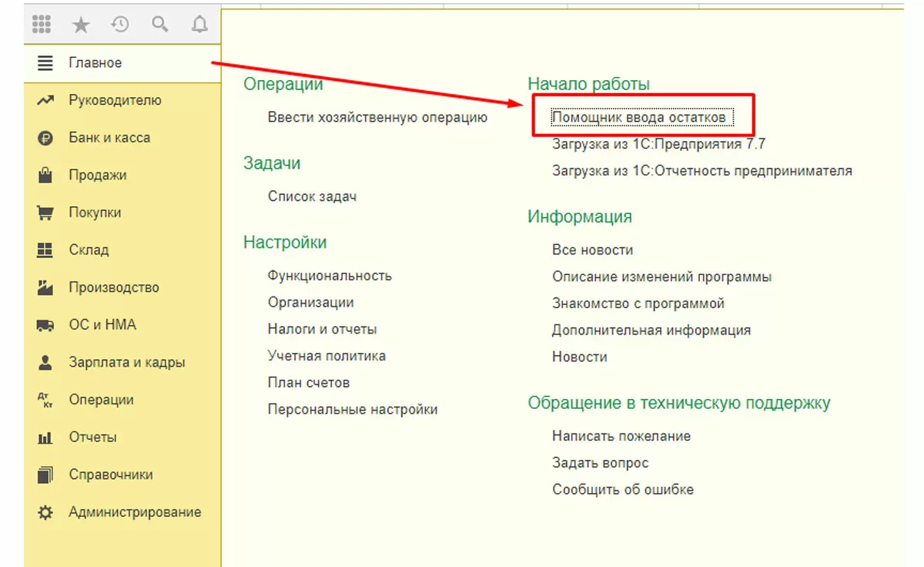Screen dimensions: 924x567
Task: Open the Favorites star icon
Action: (81, 25)
